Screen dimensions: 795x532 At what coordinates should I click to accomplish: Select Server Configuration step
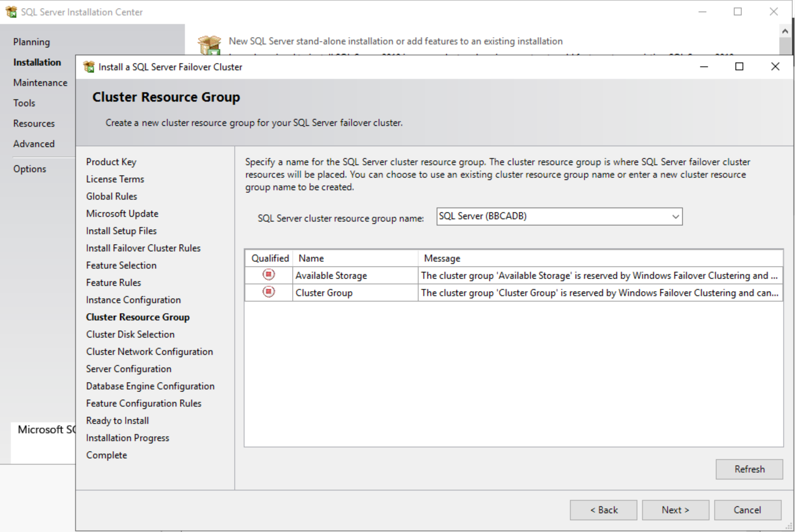tap(129, 369)
